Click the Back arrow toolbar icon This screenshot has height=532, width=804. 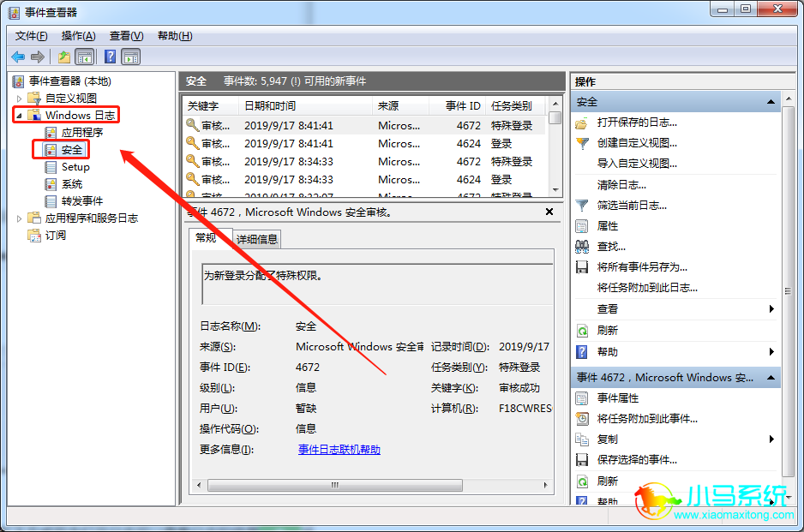(x=18, y=57)
